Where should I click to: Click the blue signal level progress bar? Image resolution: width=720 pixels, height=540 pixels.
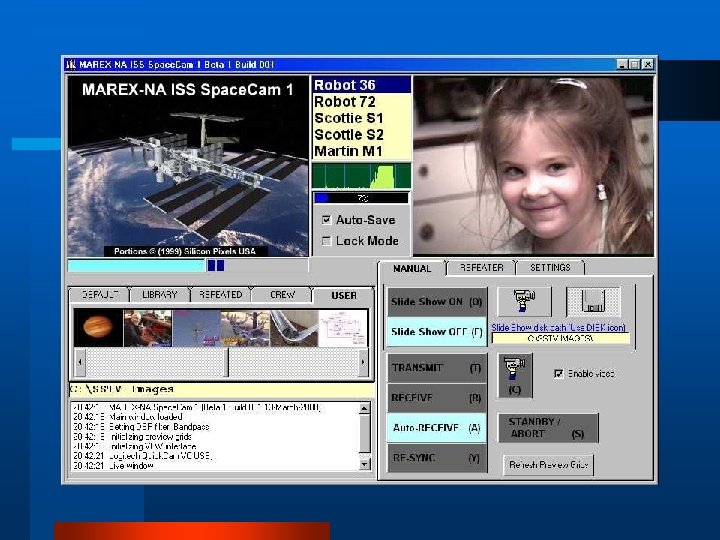(361, 198)
